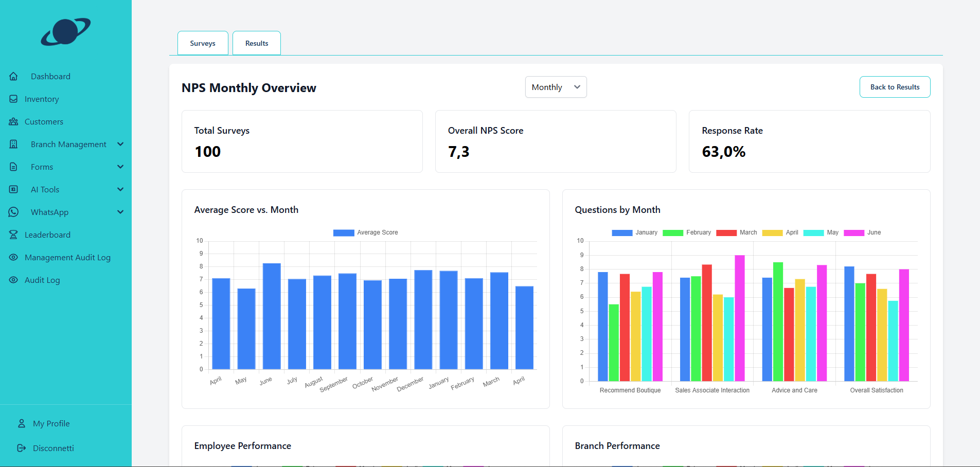Click the planet logo at top
Image resolution: width=980 pixels, height=467 pixels.
pyautogui.click(x=66, y=32)
